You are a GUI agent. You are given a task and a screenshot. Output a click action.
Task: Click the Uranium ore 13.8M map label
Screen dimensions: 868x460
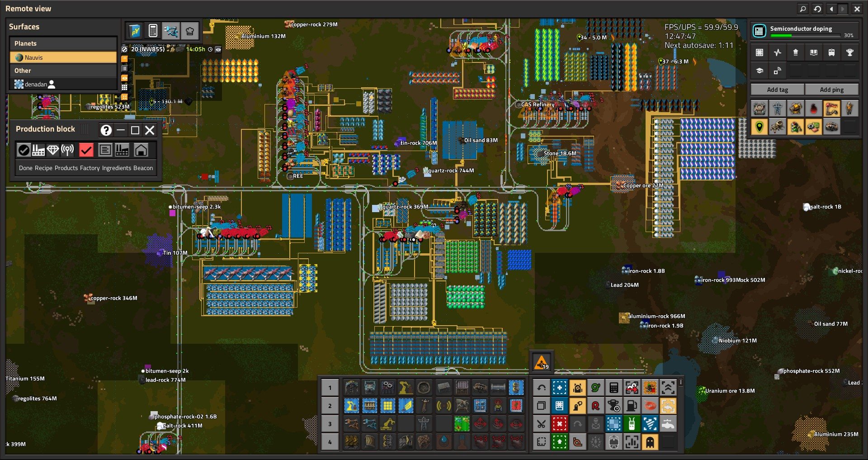(x=726, y=391)
